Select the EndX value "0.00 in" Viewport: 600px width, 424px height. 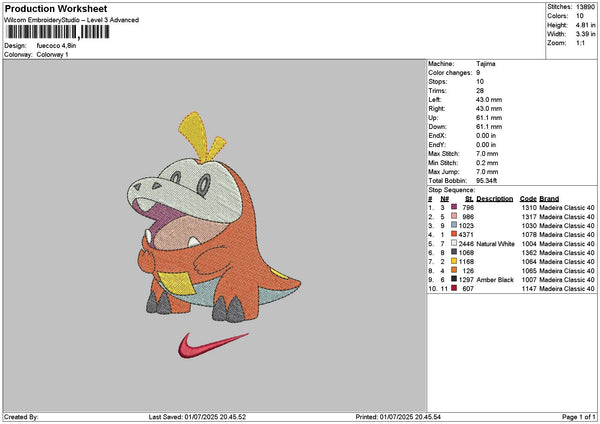[486, 135]
